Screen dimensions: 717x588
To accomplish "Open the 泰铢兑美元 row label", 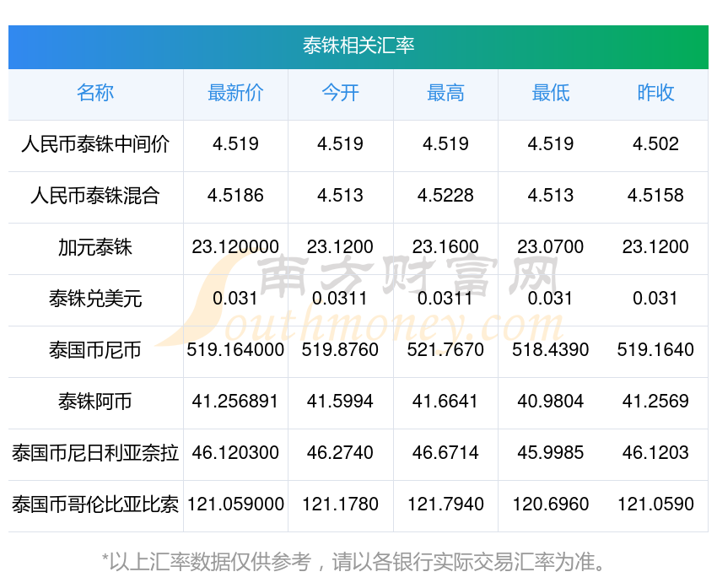I will click(95, 299).
